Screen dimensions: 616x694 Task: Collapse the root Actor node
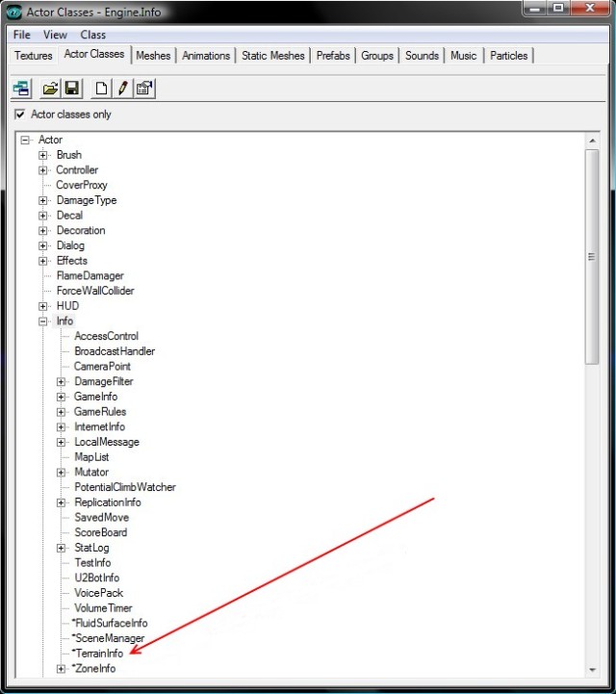tap(25, 141)
